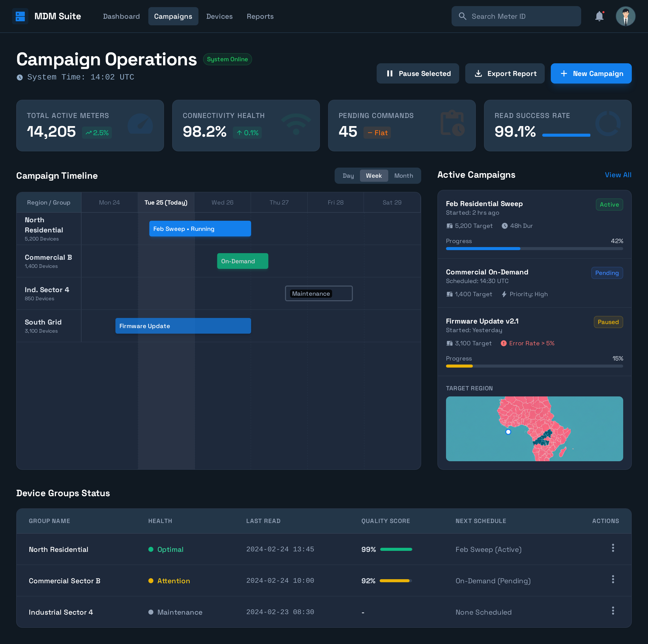The image size is (648, 644).
Task: Open the user profile avatar
Action: click(x=625, y=16)
